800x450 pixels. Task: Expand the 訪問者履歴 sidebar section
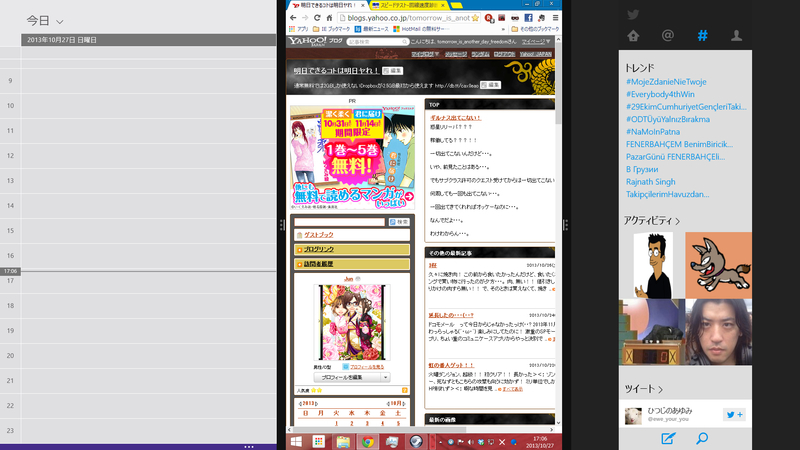352,264
